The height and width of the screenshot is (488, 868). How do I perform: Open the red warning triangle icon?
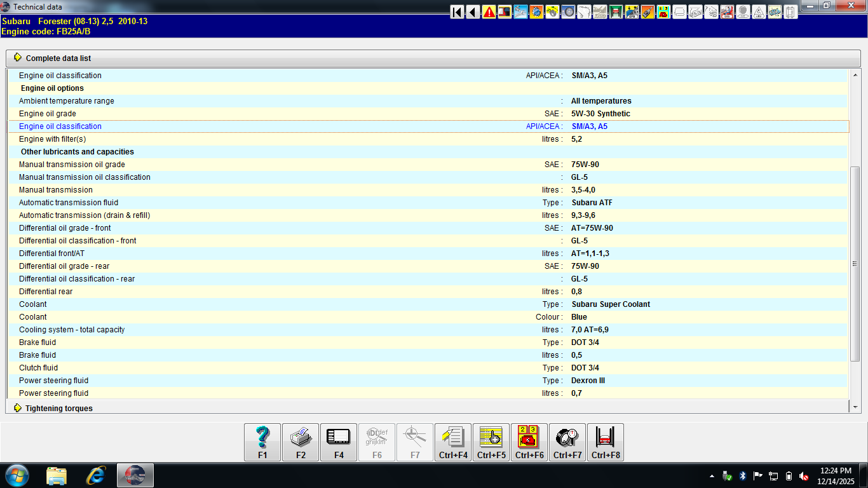coord(489,12)
